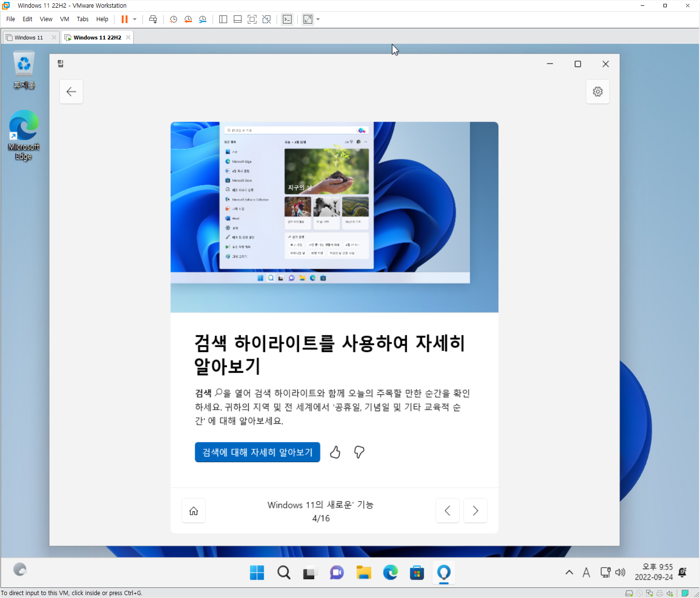The image size is (700, 598).
Task: Enter VMware full screen mode
Action: tap(252, 19)
